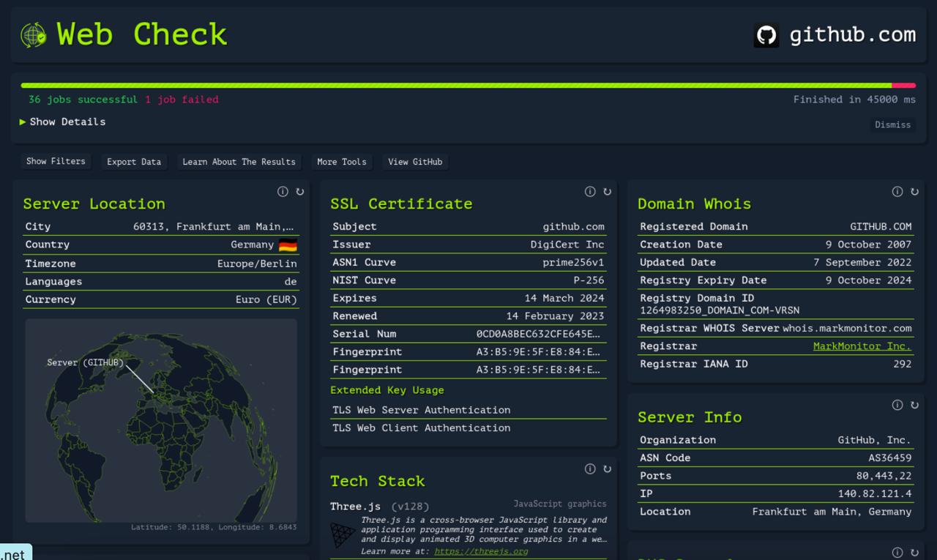Screen dimensions: 937x560
Task: Click the Web Check title
Action: [142, 34]
